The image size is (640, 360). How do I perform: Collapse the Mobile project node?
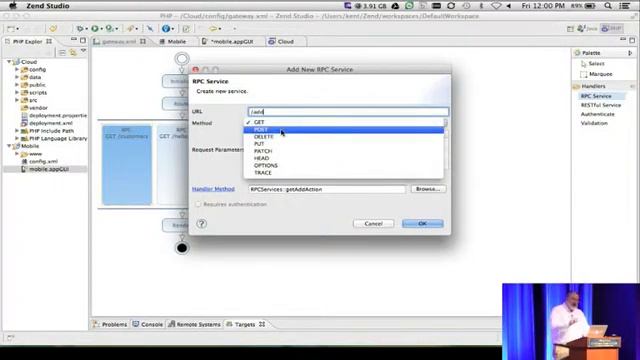click(9, 146)
